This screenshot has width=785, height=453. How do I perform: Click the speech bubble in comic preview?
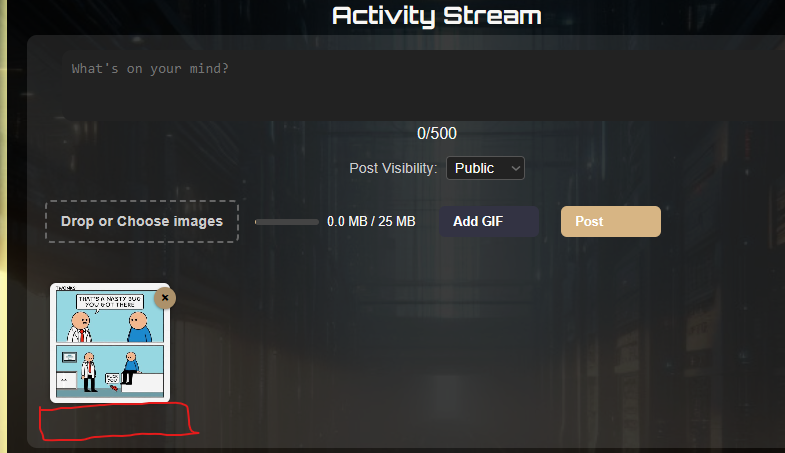coord(110,302)
